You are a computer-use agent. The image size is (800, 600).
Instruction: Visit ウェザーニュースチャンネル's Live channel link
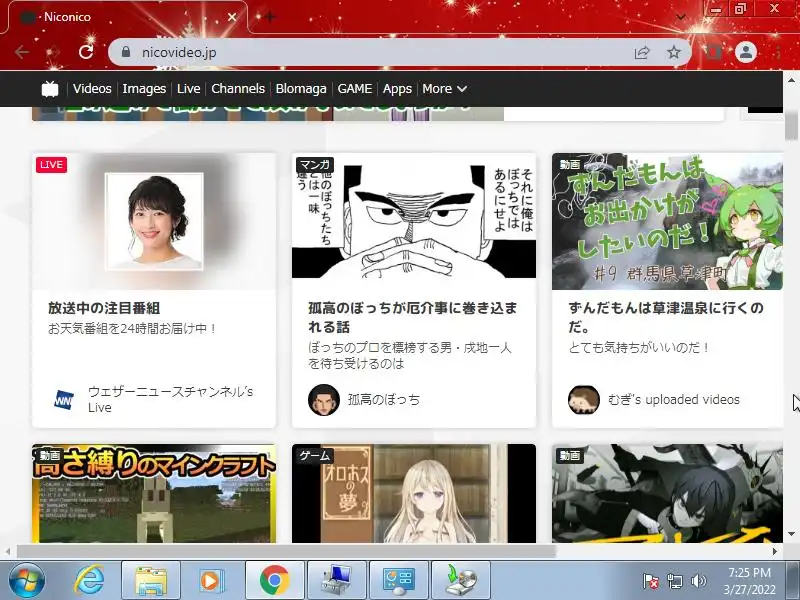(x=171, y=399)
